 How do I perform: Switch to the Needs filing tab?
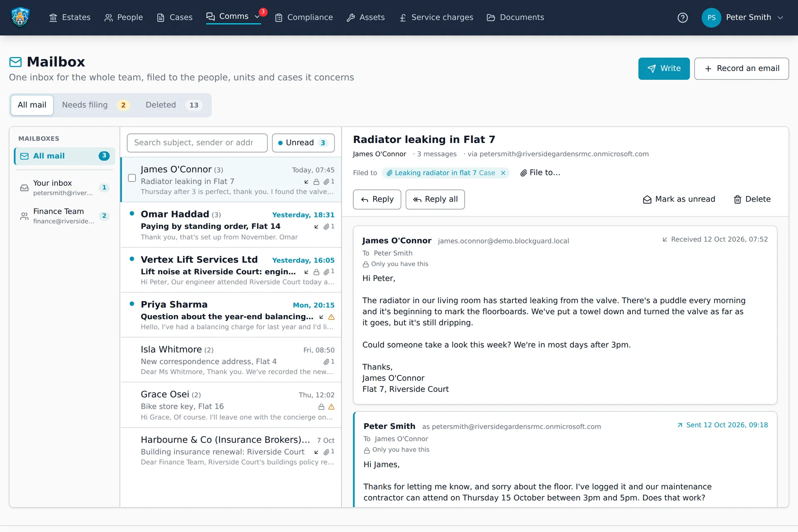(95, 105)
